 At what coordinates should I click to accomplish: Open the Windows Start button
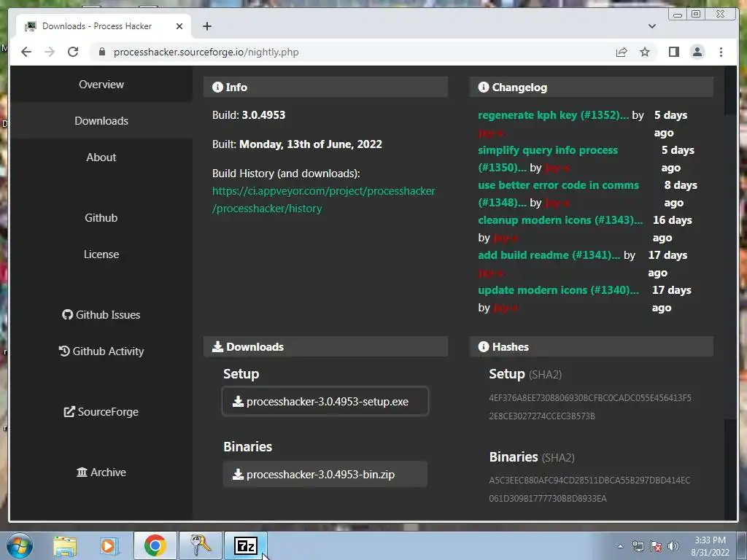(x=20, y=545)
